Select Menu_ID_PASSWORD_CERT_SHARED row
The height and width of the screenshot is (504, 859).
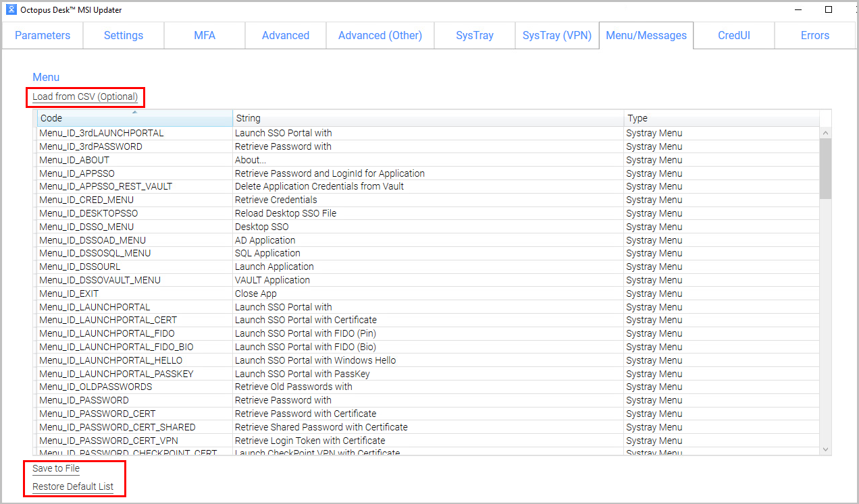point(428,427)
